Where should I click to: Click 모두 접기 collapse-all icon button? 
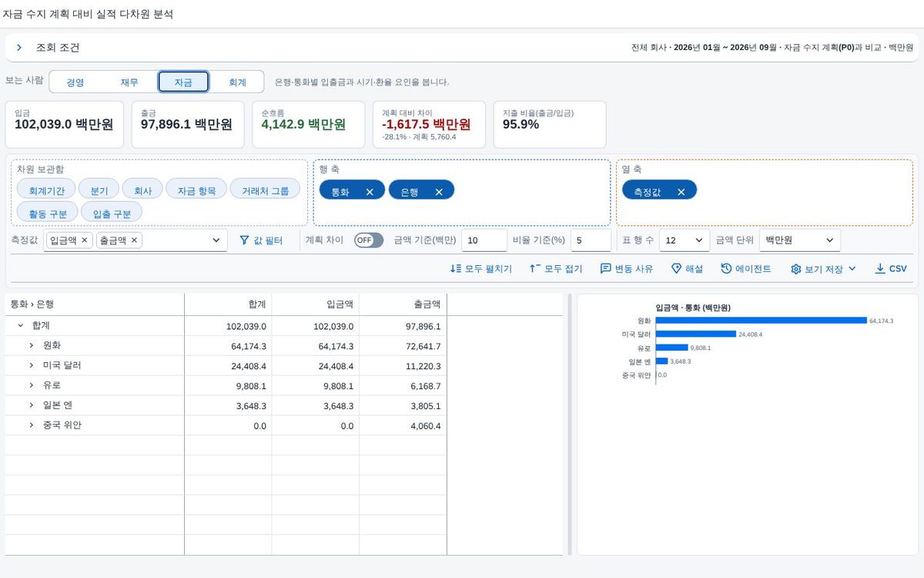(556, 269)
